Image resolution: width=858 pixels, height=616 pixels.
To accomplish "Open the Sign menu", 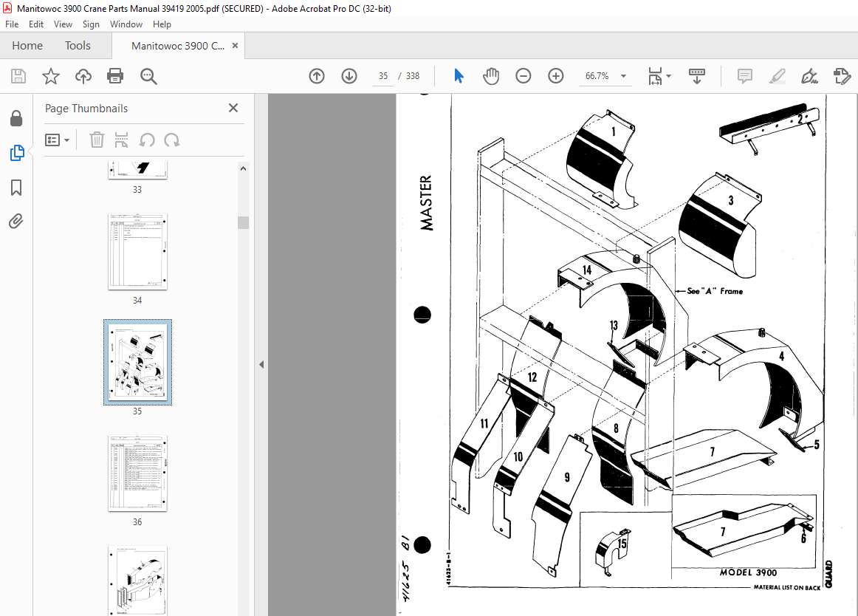I will click(x=91, y=24).
